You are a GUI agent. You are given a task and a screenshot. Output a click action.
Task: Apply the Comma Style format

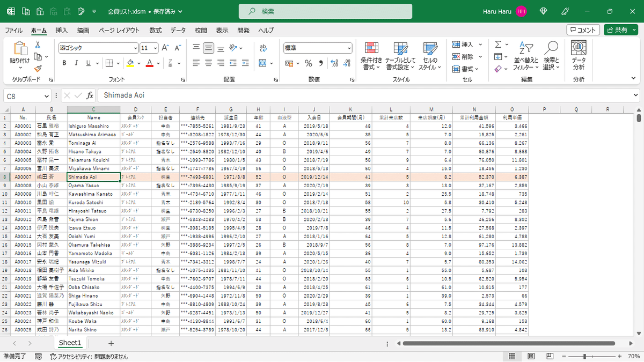pos(321,63)
